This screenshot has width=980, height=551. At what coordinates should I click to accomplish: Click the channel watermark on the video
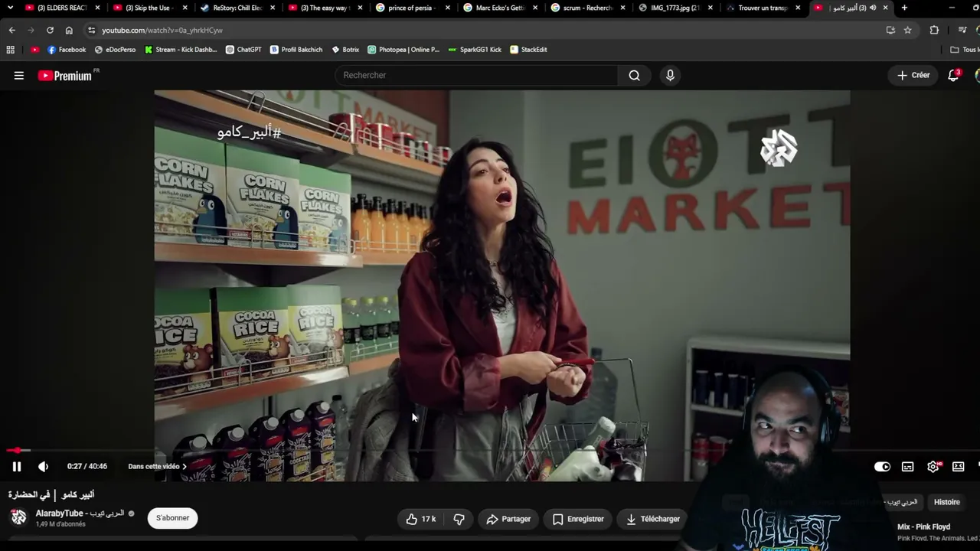779,148
